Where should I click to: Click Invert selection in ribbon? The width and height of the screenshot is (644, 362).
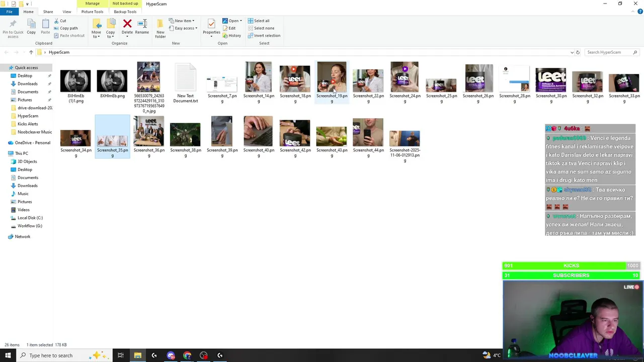click(x=264, y=36)
